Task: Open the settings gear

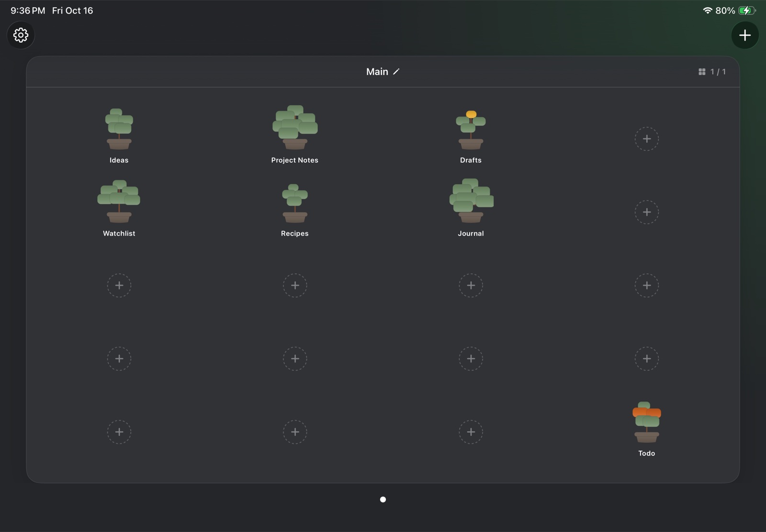Action: point(21,35)
